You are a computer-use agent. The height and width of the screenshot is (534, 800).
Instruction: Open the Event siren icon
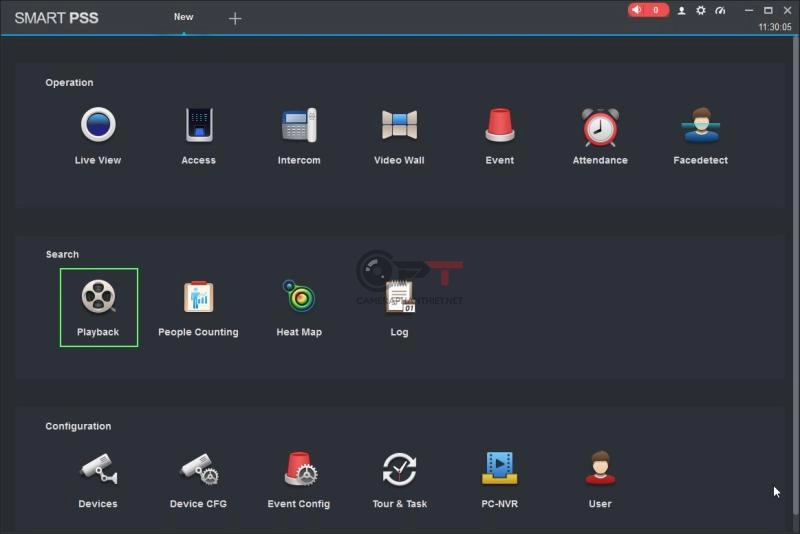(500, 127)
